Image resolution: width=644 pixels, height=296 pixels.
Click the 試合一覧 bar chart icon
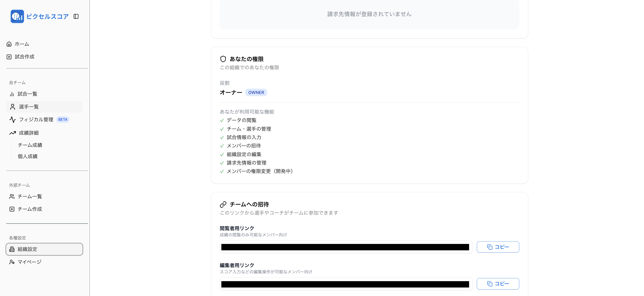pos(12,94)
